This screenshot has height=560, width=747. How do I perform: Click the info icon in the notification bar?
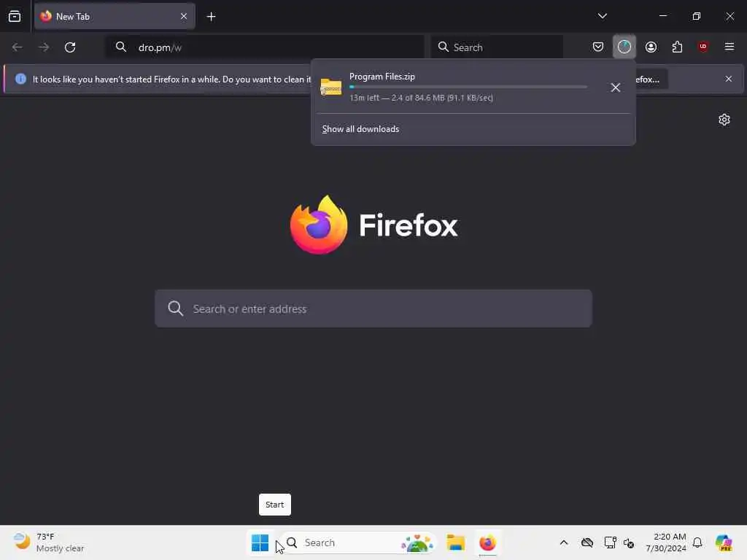[20, 79]
